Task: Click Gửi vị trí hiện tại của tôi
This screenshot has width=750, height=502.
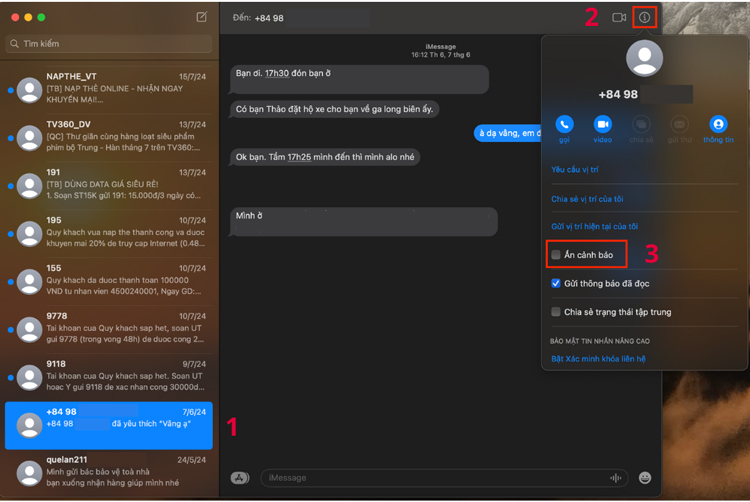Action: (594, 226)
